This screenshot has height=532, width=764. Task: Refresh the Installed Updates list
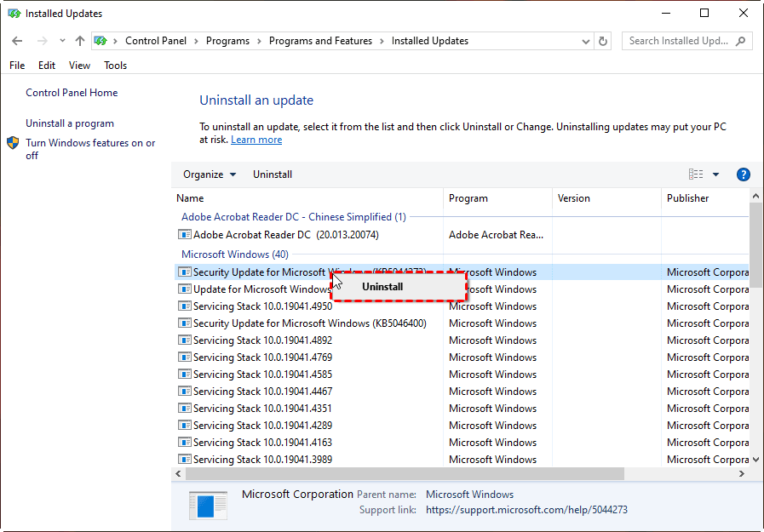603,42
